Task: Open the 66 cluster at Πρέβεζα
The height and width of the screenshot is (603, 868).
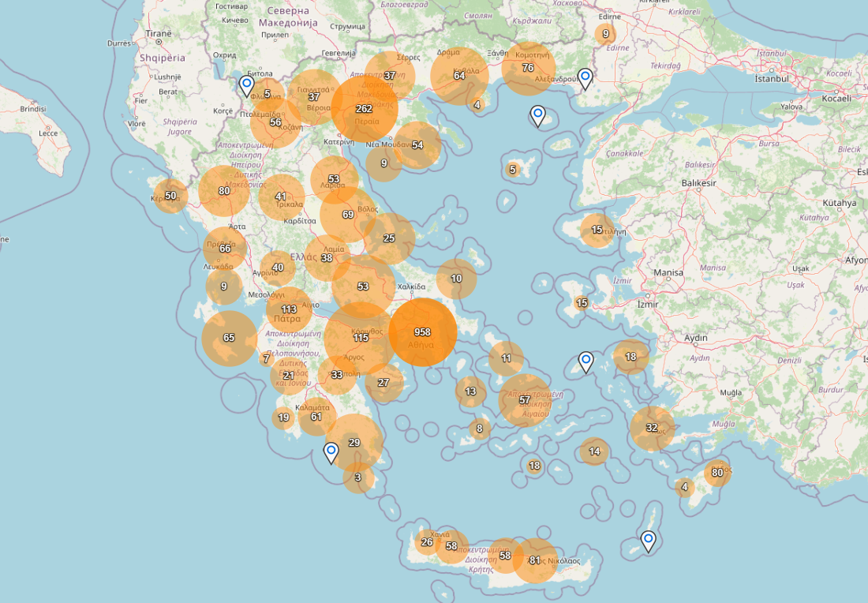Action: pos(225,249)
